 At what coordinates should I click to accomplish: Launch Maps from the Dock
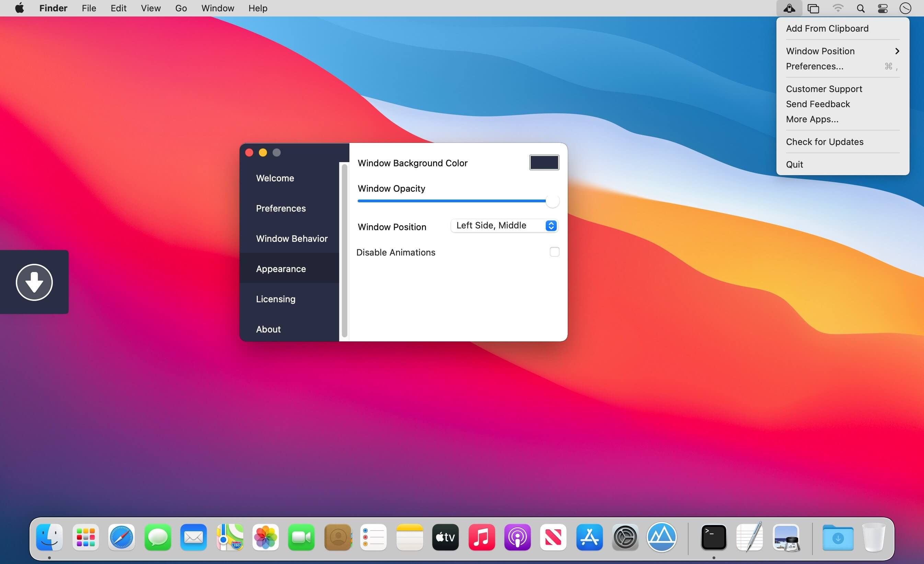pyautogui.click(x=230, y=537)
